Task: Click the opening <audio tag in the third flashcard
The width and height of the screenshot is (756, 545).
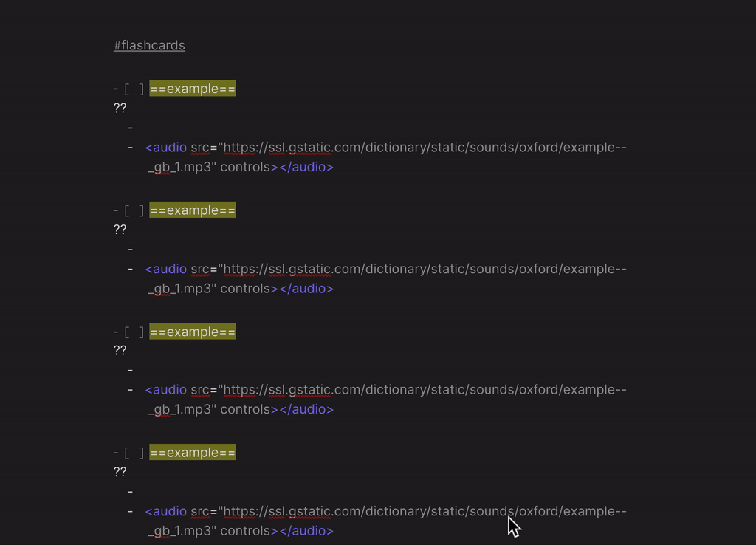Action: (x=166, y=390)
